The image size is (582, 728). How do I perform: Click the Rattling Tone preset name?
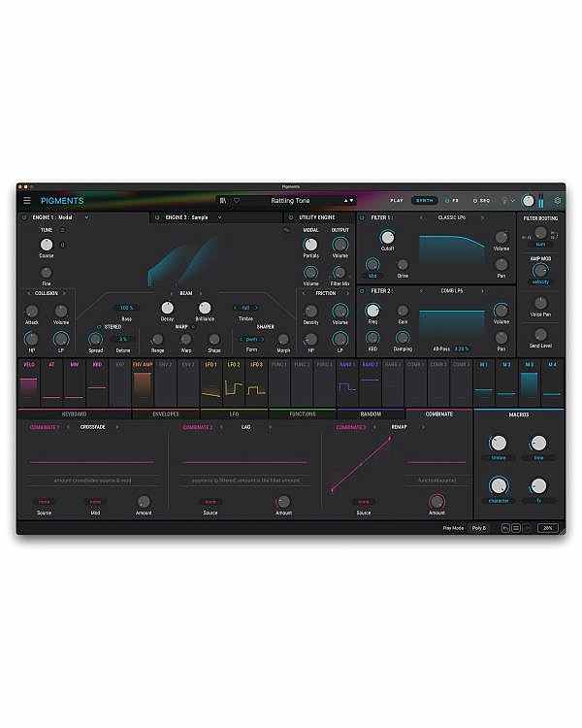tap(290, 201)
